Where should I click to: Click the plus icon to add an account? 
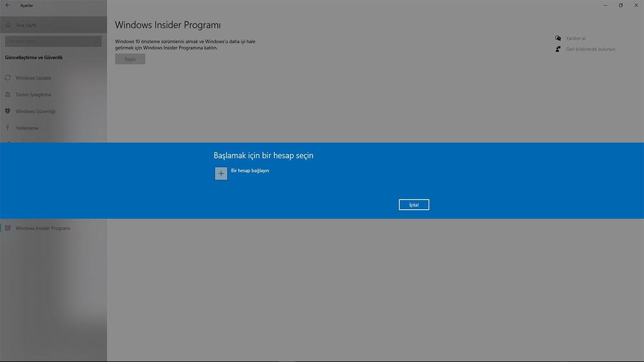(x=221, y=173)
